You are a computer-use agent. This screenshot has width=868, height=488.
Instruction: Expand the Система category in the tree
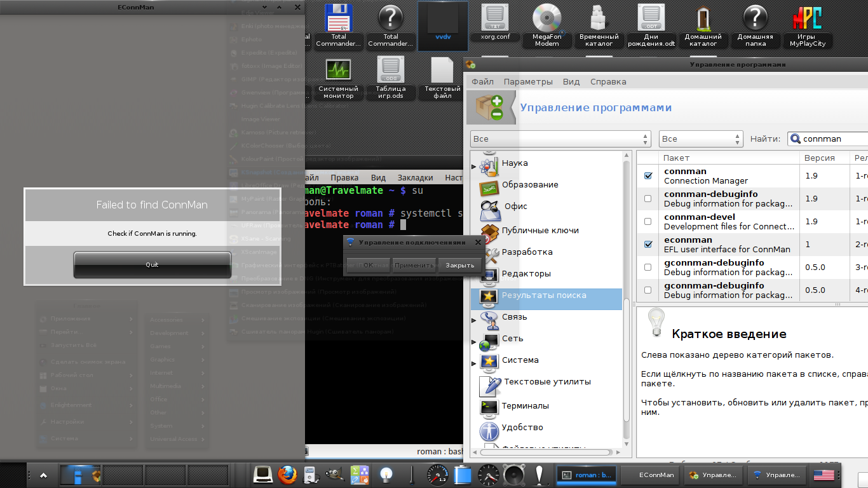(474, 363)
